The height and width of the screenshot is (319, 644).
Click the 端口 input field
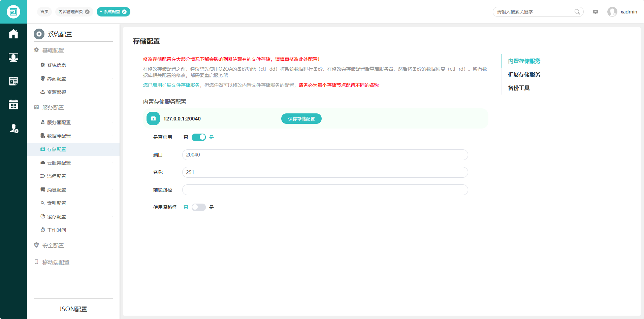click(325, 155)
